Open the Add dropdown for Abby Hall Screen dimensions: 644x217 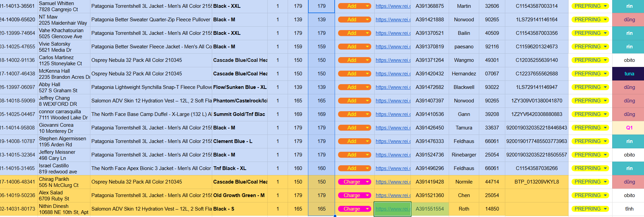coord(354,87)
